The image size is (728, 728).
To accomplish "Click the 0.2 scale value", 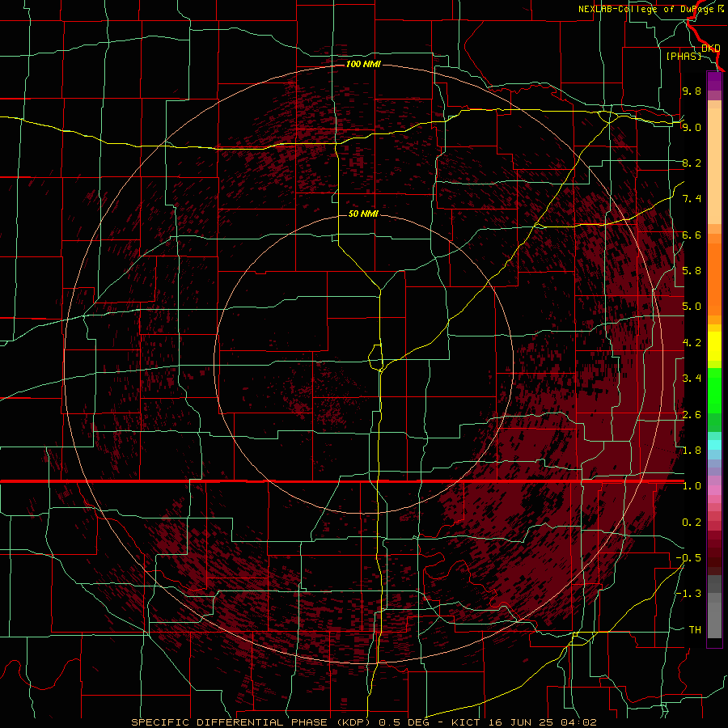I will (692, 523).
